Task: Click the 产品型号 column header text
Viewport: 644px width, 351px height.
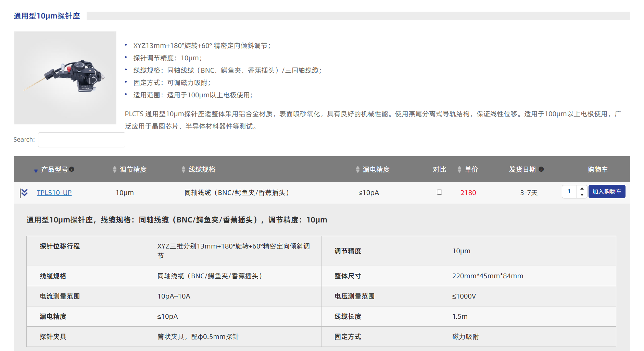Action: point(54,169)
